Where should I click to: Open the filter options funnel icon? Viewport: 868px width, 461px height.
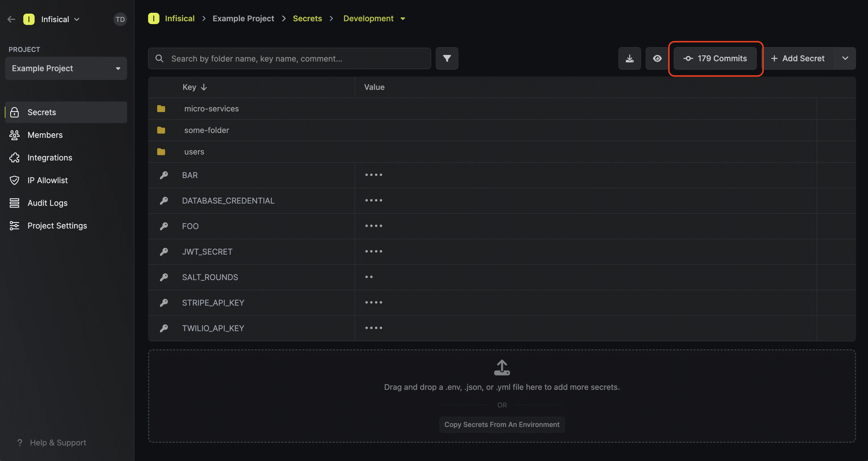click(447, 59)
